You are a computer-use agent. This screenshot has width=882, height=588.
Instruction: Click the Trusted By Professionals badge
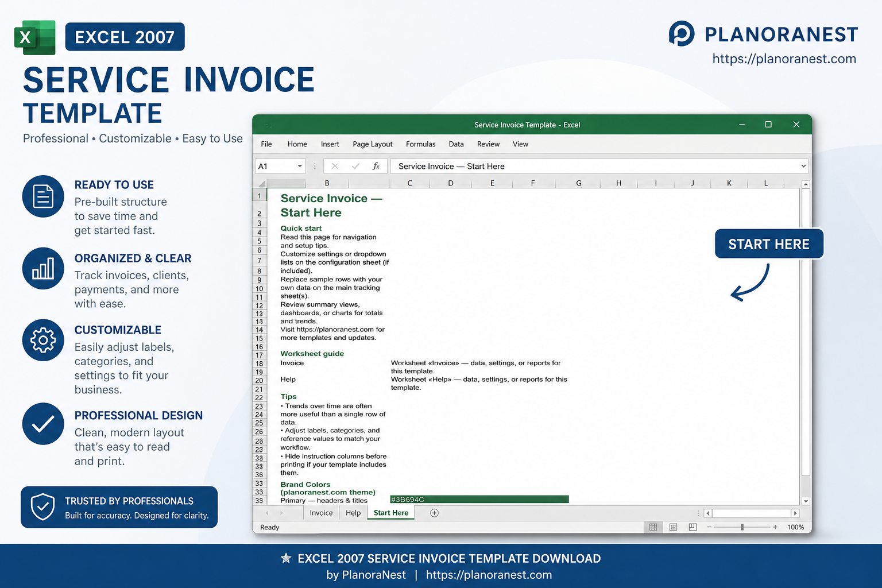(119, 507)
